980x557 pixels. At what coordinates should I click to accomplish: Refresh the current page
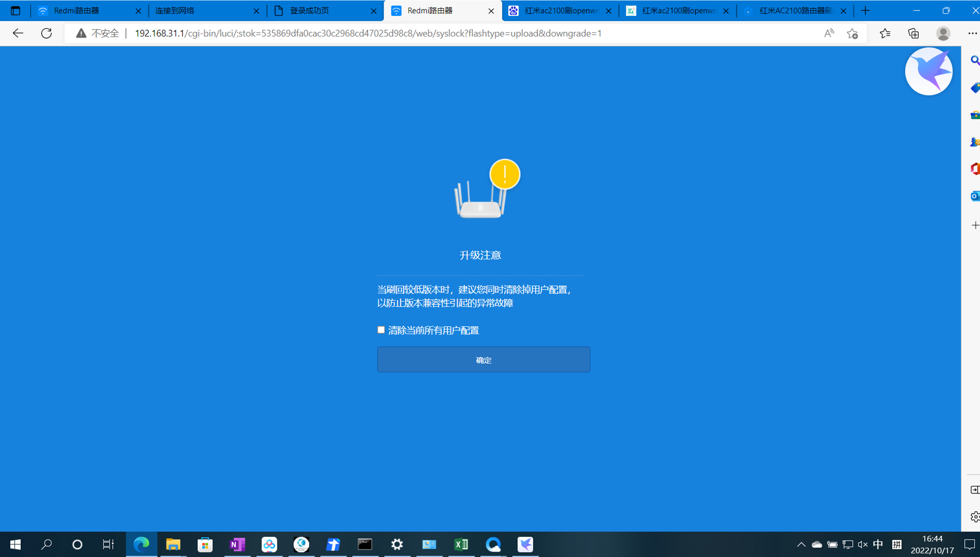[x=46, y=33]
